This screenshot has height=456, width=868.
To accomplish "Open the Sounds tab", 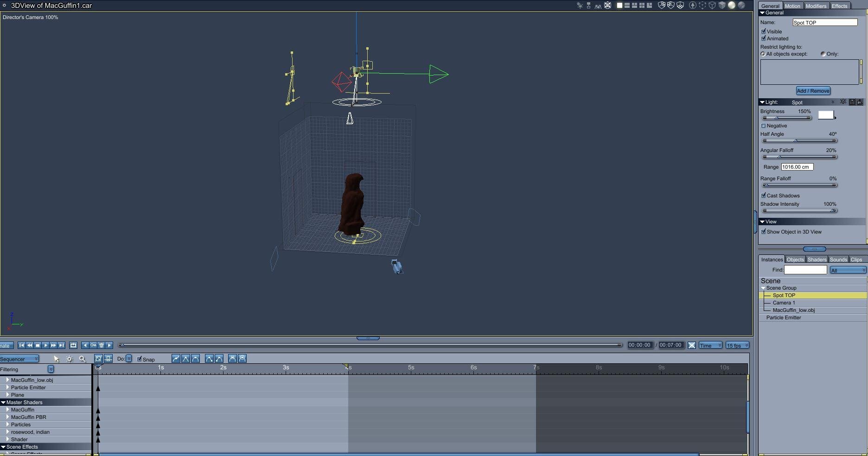I will tap(838, 260).
